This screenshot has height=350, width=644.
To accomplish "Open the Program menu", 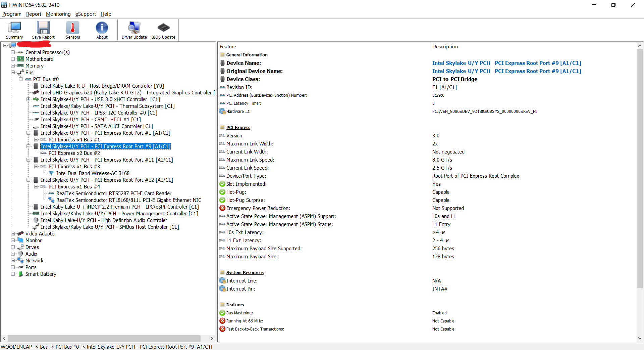I will pyautogui.click(x=12, y=14).
